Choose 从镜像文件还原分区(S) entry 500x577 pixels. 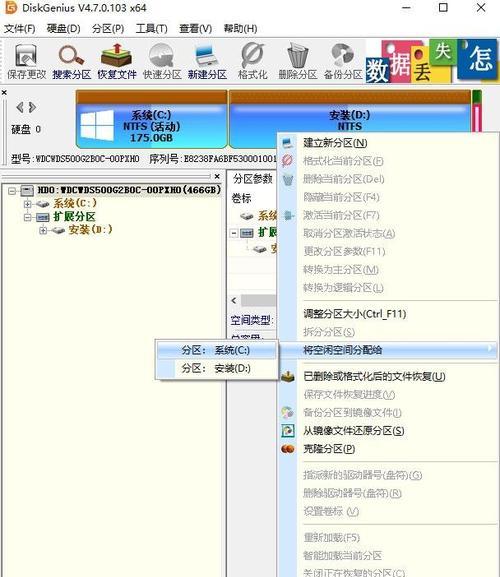click(388, 431)
